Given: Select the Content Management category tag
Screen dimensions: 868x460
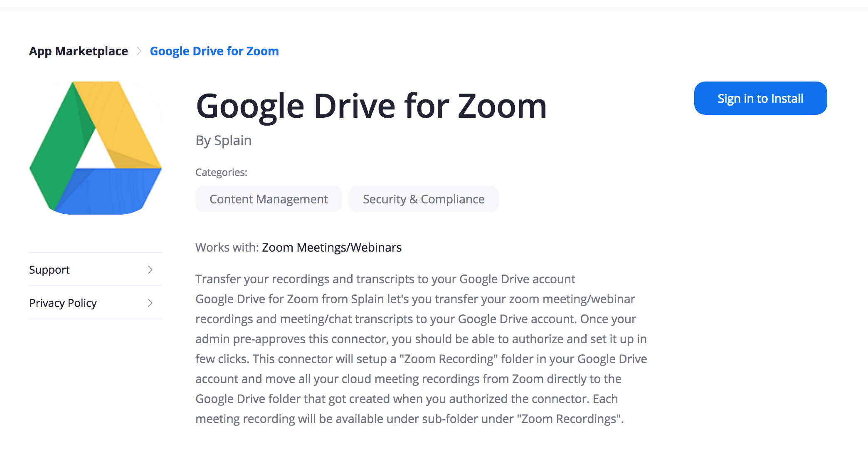Looking at the screenshot, I should [269, 199].
